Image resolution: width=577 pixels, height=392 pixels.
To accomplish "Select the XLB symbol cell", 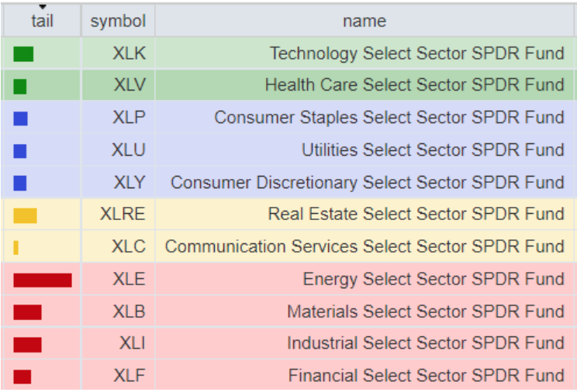I will (x=129, y=311).
